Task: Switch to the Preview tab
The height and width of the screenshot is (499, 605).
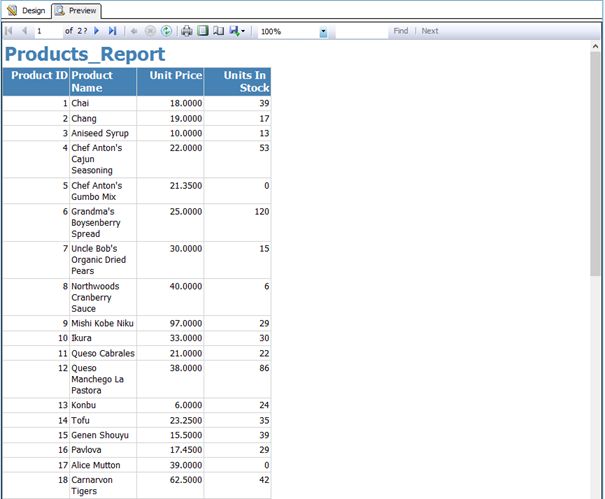Action: [76, 11]
